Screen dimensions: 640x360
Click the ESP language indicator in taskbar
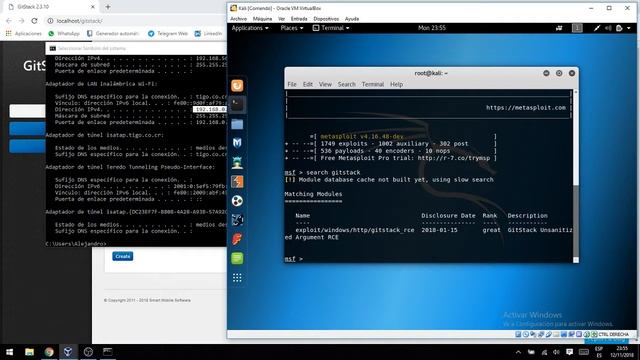(x=599, y=352)
